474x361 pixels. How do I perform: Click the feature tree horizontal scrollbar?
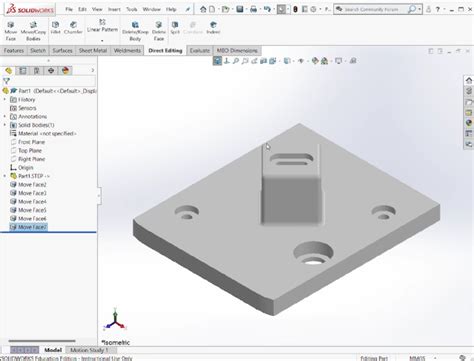point(42,341)
